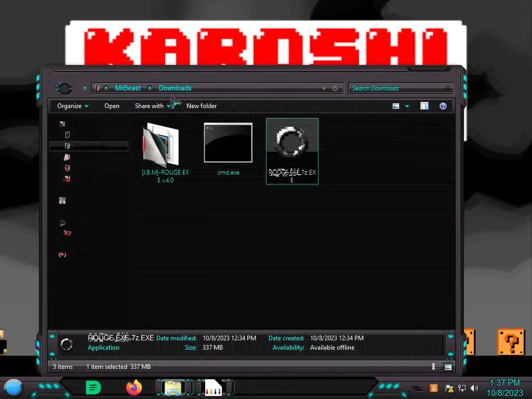Click the volume speaker tray icon
Viewport: 532px width, 399px height.
coord(475,388)
